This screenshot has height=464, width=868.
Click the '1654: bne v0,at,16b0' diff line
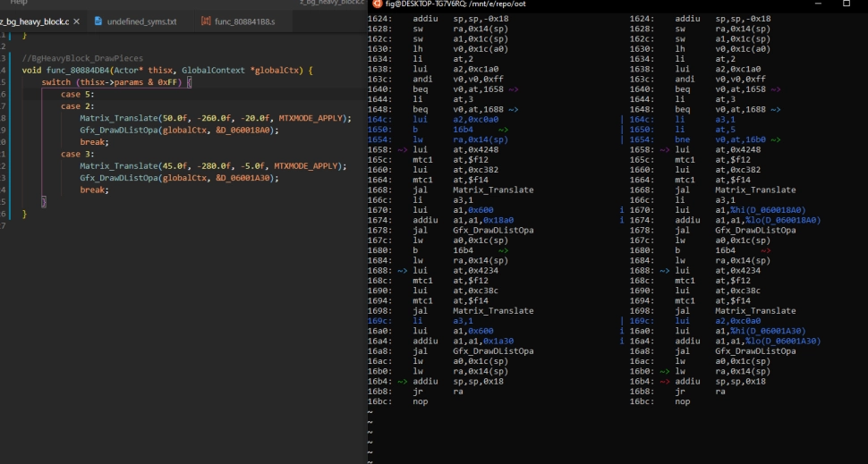[x=705, y=140]
